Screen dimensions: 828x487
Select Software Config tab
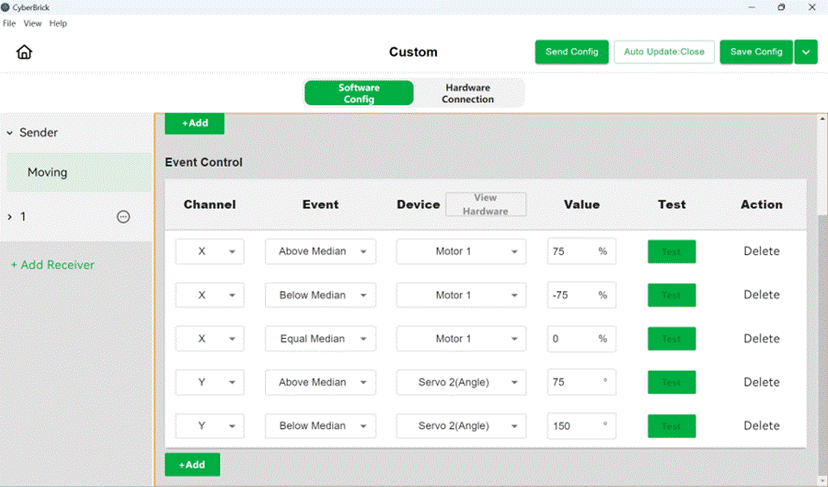359,93
